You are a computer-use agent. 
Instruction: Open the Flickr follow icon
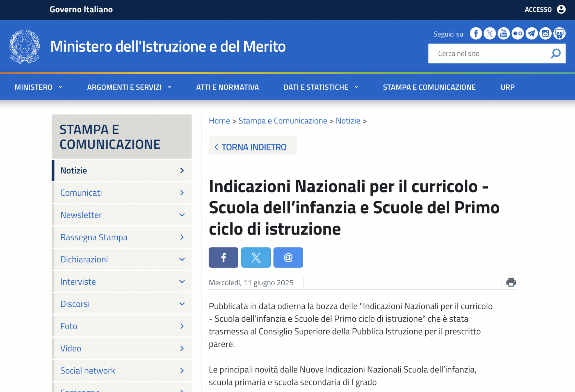point(517,34)
